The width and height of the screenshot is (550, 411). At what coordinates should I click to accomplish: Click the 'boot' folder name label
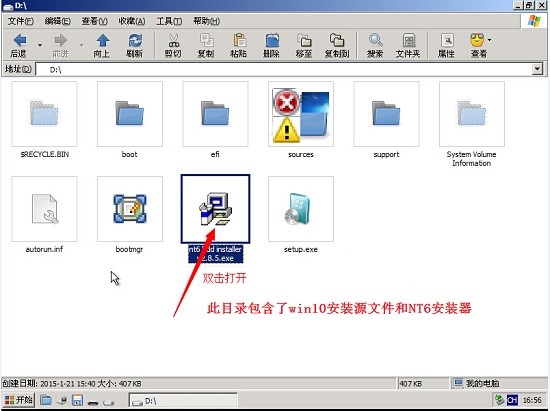129,154
